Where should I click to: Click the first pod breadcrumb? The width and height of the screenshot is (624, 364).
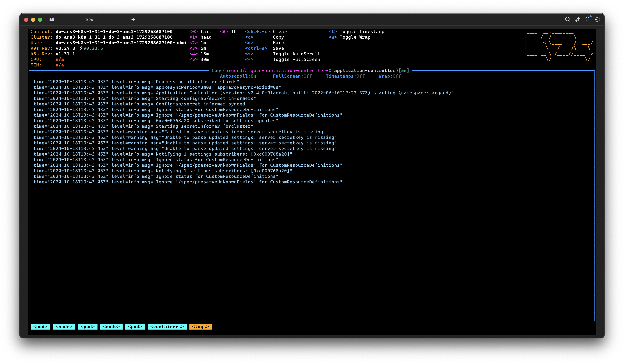click(x=40, y=327)
